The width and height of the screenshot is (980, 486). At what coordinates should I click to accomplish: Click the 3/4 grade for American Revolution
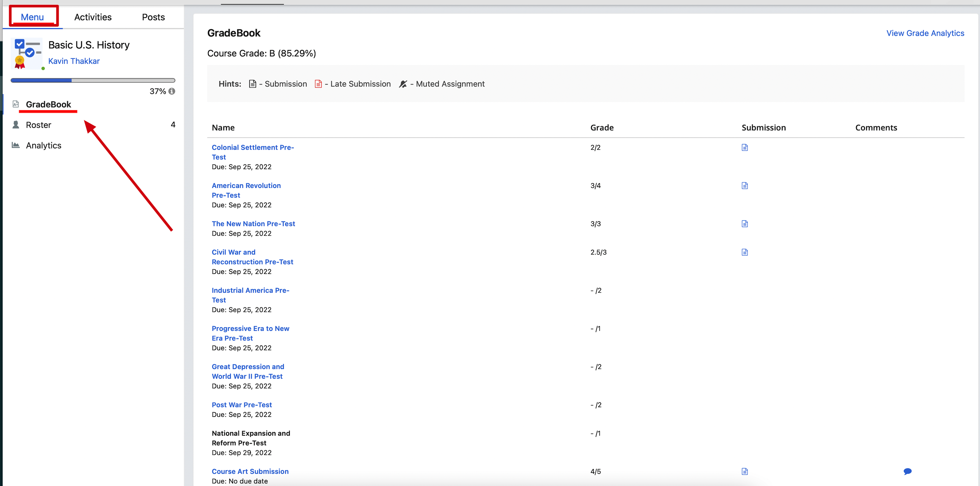(x=595, y=186)
